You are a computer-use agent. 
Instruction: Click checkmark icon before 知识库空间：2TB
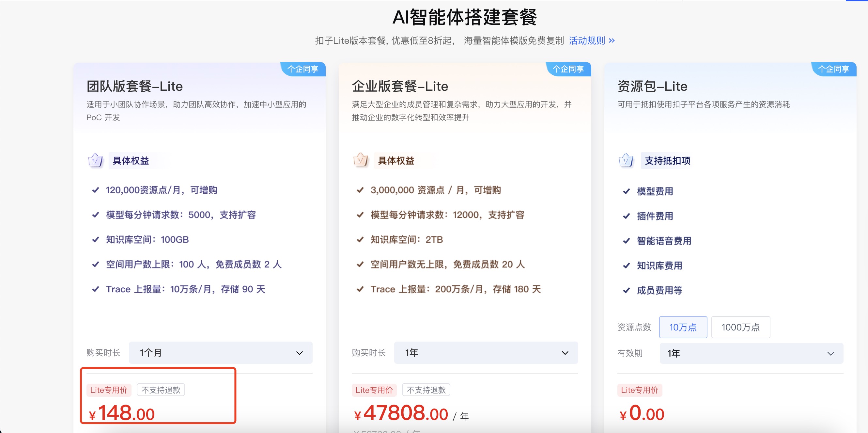click(x=360, y=239)
